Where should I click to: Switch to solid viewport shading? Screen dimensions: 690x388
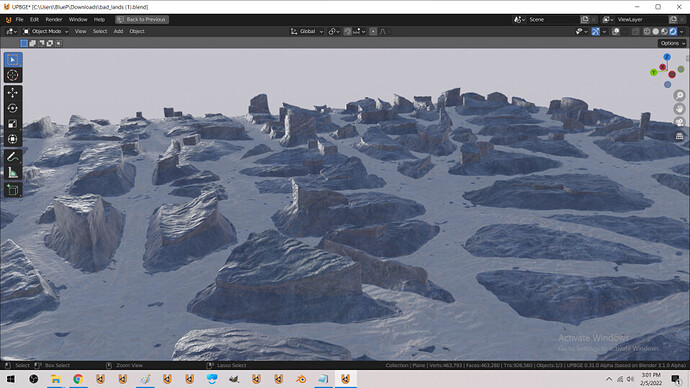tap(656, 31)
